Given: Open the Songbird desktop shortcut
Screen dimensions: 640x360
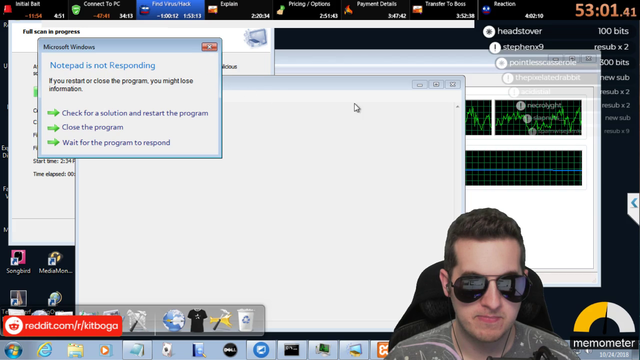Looking at the screenshot, I should click(x=18, y=262).
